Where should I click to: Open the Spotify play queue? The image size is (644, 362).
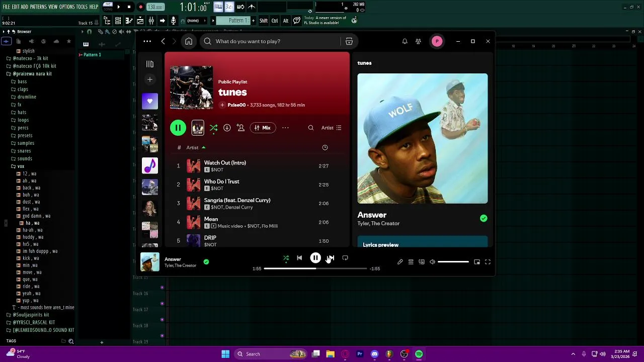(411, 262)
